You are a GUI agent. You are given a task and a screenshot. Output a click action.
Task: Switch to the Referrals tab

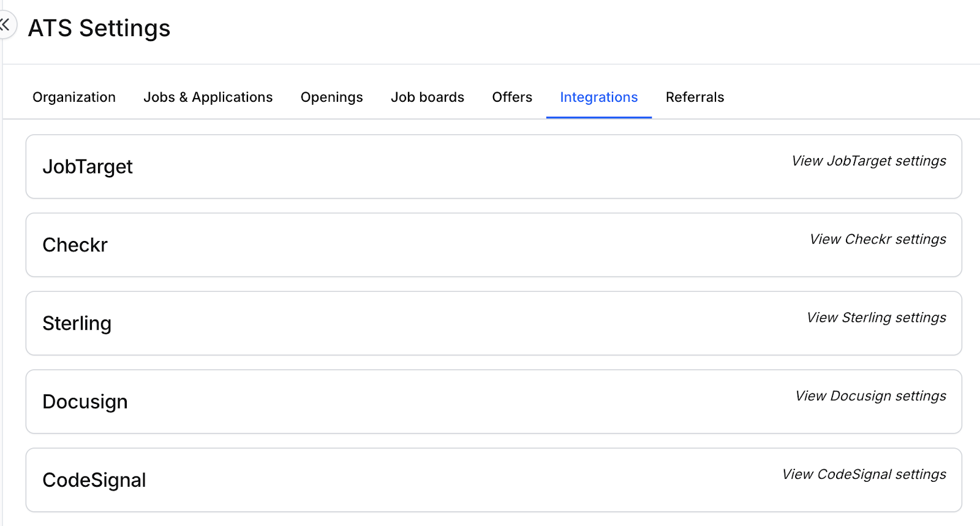pos(695,97)
